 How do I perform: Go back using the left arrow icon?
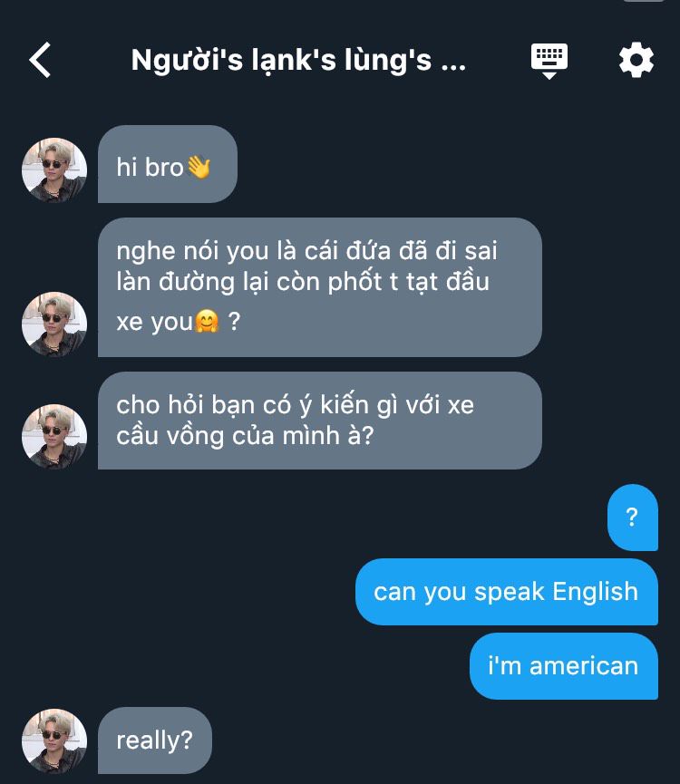40,60
